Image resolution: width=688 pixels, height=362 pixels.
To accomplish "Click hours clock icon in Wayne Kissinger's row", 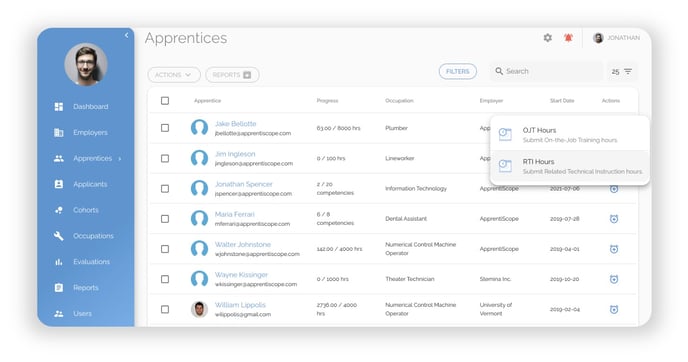I will coord(614,280).
